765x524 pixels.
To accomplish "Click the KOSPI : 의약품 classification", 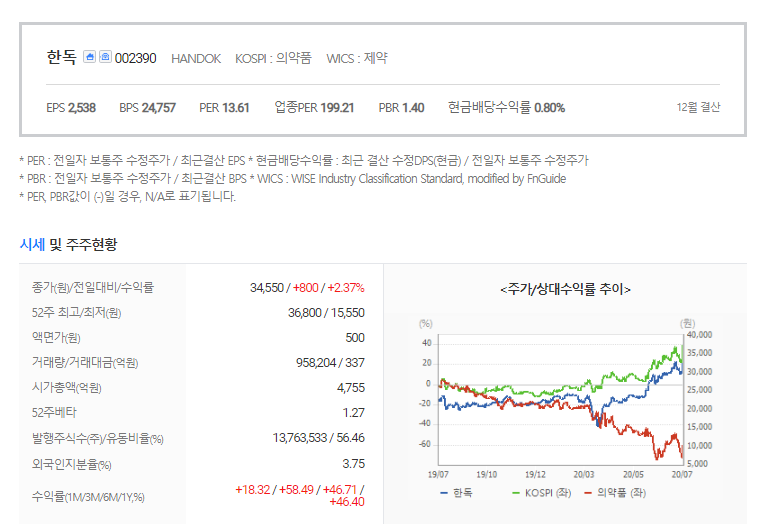I will point(273,59).
